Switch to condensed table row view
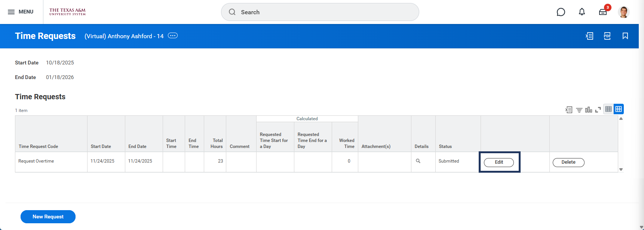 click(608, 109)
